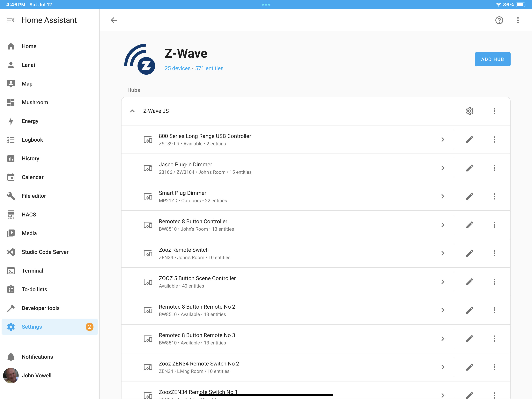532x399 pixels.
Task: Edit the Remotec 8 Button Controller
Action: tap(469, 225)
